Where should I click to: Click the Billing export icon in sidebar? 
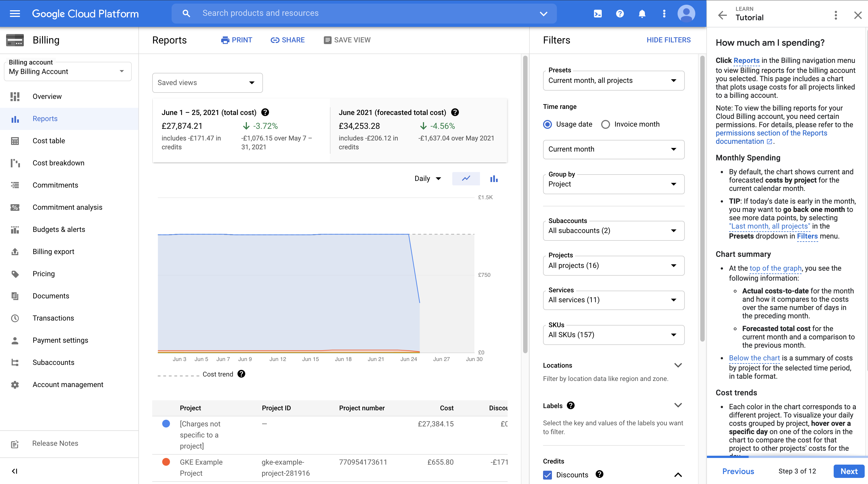pyautogui.click(x=14, y=251)
